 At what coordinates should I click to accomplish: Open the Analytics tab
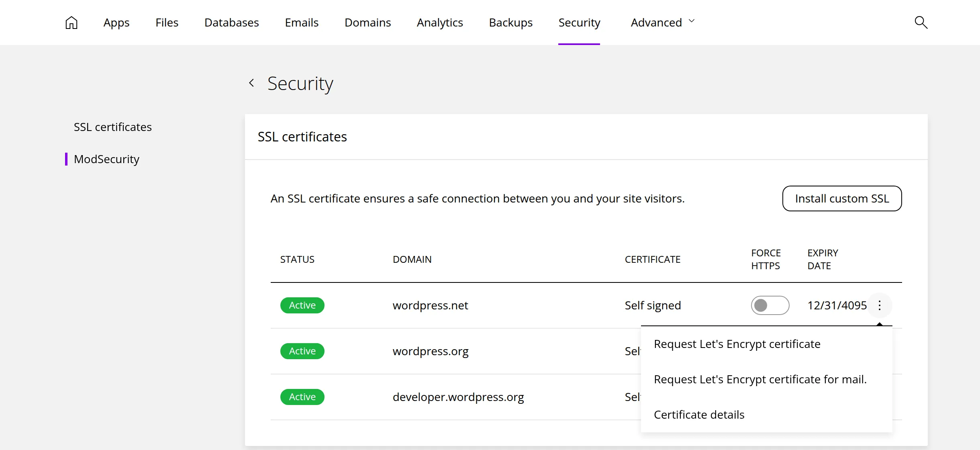click(440, 22)
